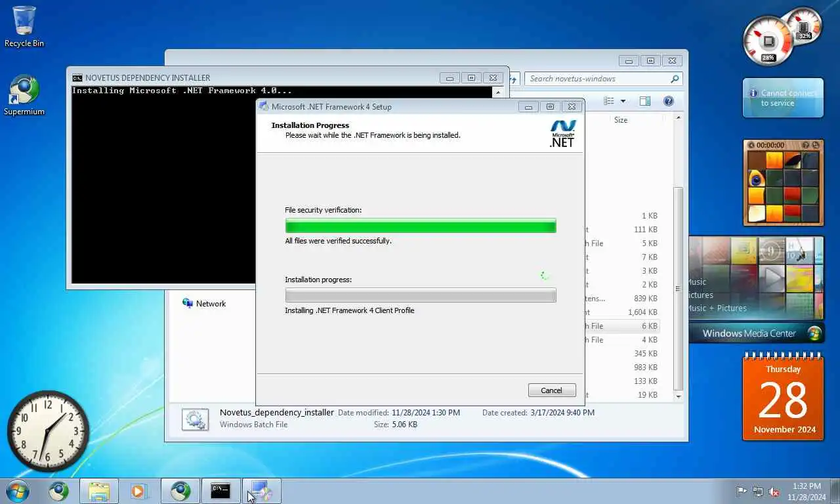Minimize the NOVETUS DEPENDENCY INSTALLER console
The width and height of the screenshot is (840, 504).
450,77
